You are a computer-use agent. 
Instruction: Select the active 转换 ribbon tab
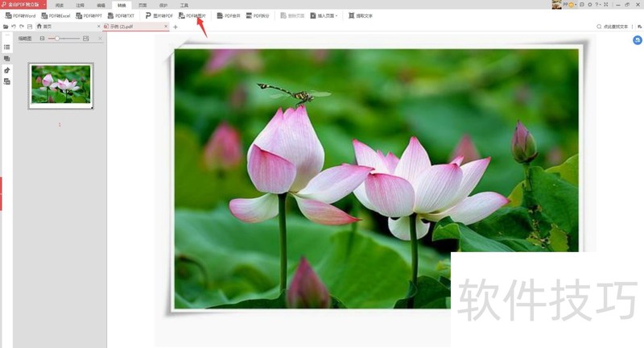coord(122,6)
